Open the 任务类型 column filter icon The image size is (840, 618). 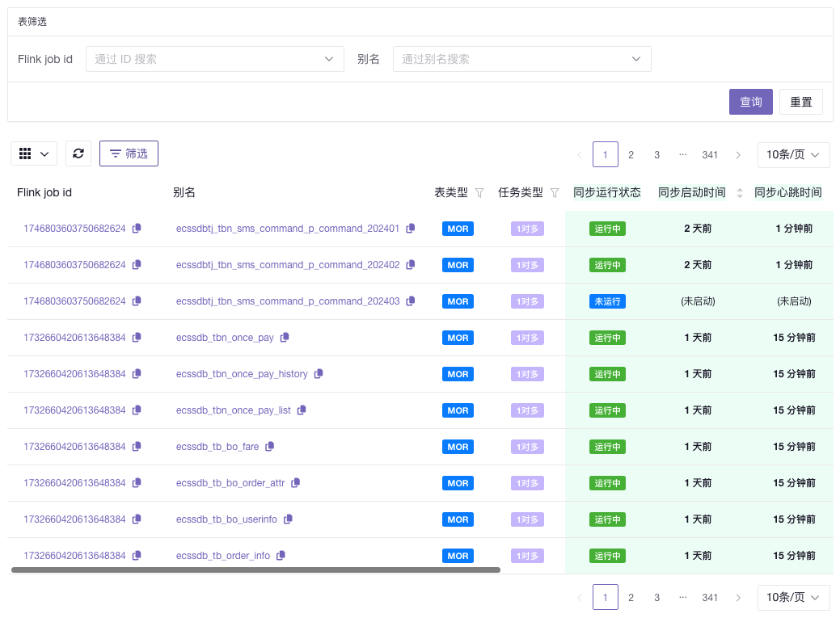555,193
